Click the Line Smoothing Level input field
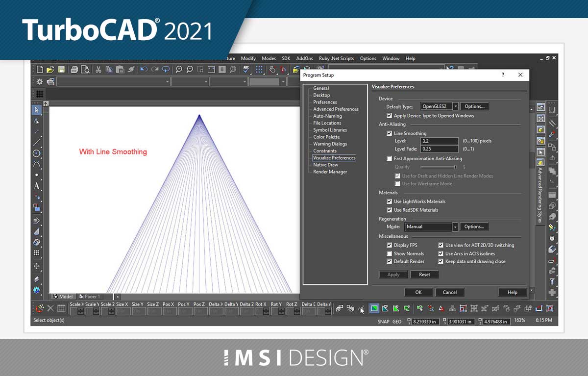The width and height of the screenshot is (588, 376). click(439, 141)
